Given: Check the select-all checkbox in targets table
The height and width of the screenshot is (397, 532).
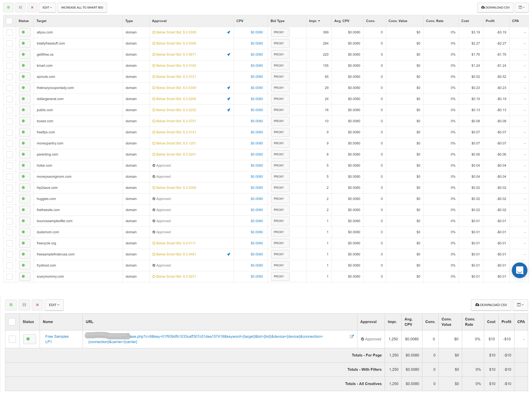Looking at the screenshot, I should (9, 21).
